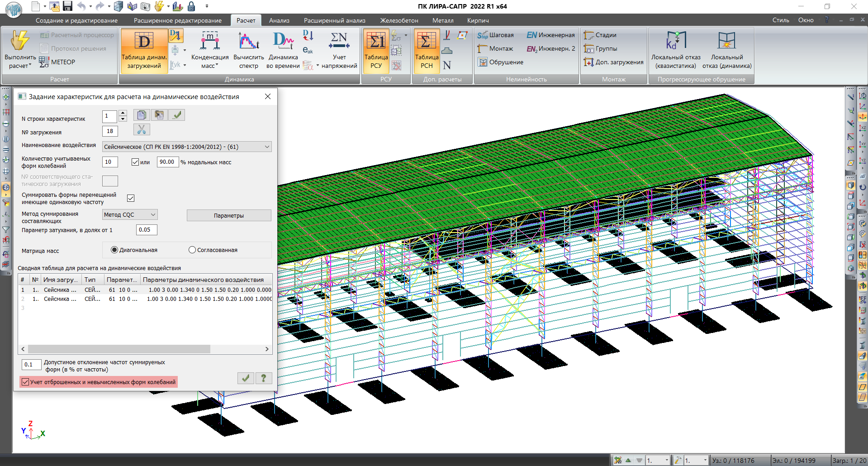Expand Наименование воздействия dropdown
Image resolution: width=868 pixels, height=466 pixels.
point(267,147)
